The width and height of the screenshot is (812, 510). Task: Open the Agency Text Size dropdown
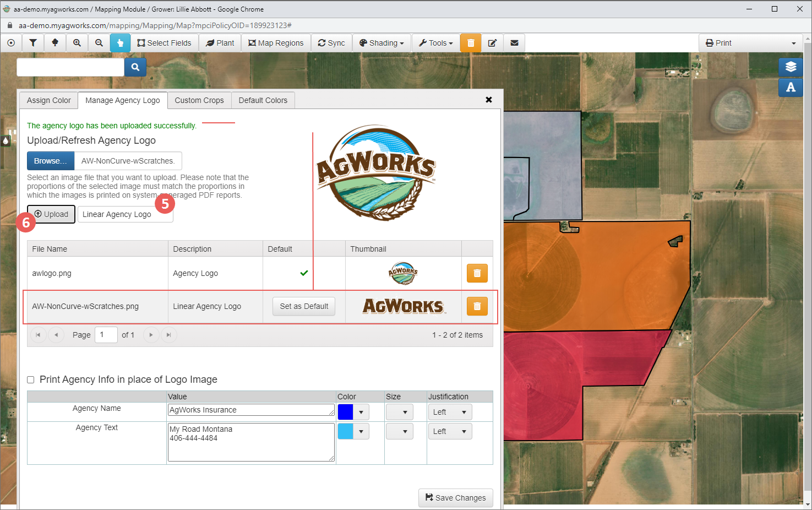pyautogui.click(x=400, y=431)
